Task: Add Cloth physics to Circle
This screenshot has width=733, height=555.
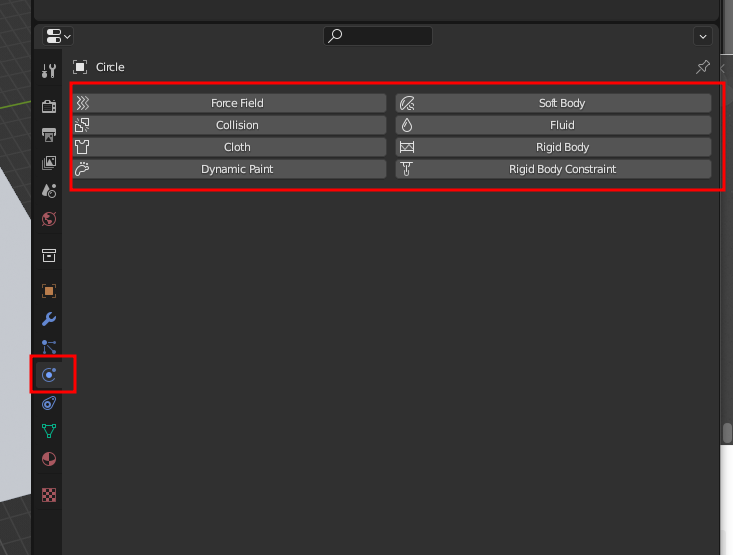Action: (230, 147)
